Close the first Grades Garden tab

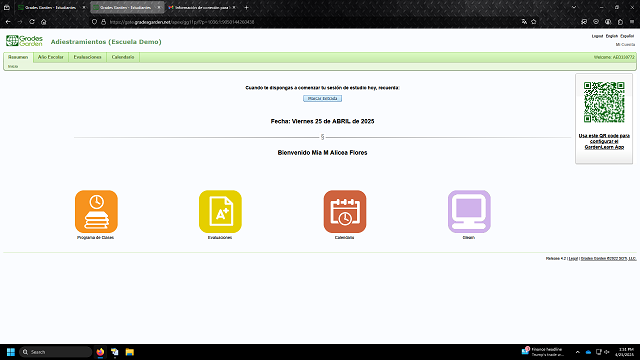click(84, 7)
